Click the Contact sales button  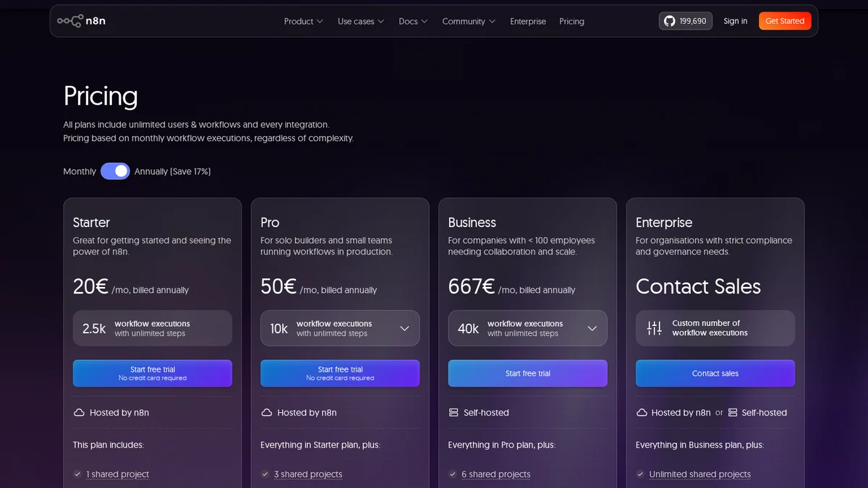coord(715,373)
